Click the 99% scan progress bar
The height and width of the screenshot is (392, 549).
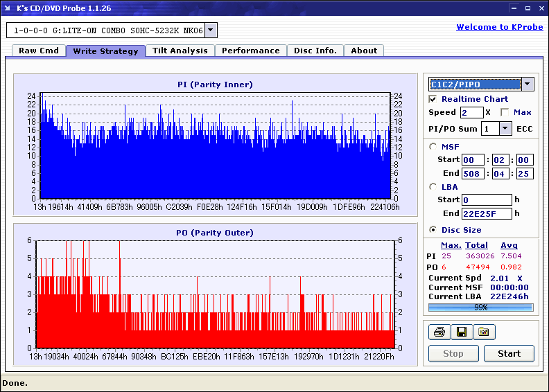coord(480,307)
